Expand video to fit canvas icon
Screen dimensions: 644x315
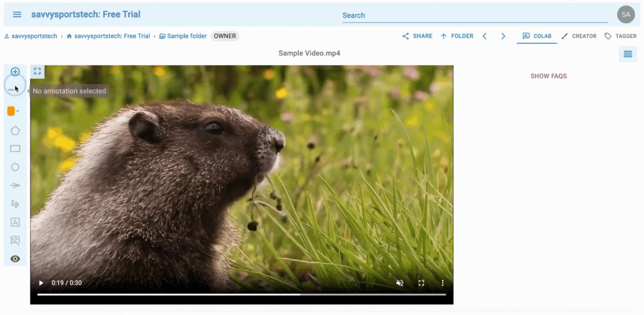(x=37, y=71)
